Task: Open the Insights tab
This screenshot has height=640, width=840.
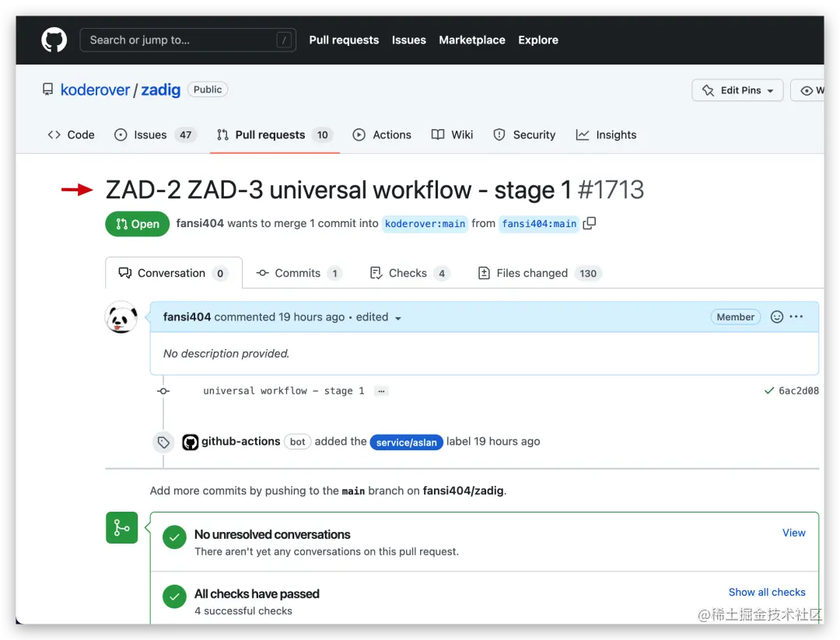Action: [606, 135]
